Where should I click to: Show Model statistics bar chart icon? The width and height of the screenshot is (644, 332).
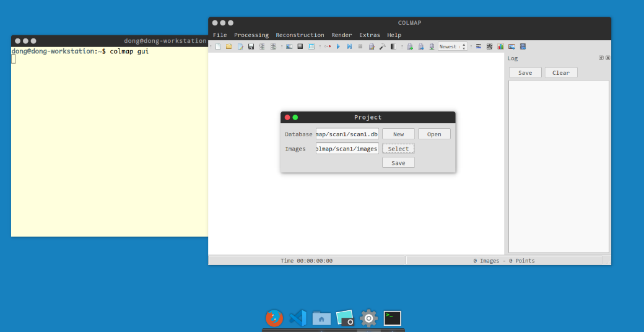(x=501, y=46)
